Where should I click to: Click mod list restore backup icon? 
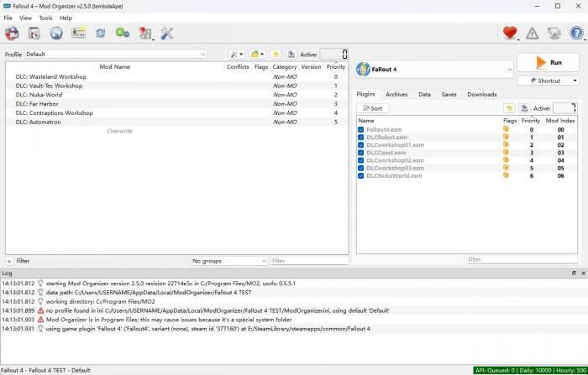[x=276, y=55]
